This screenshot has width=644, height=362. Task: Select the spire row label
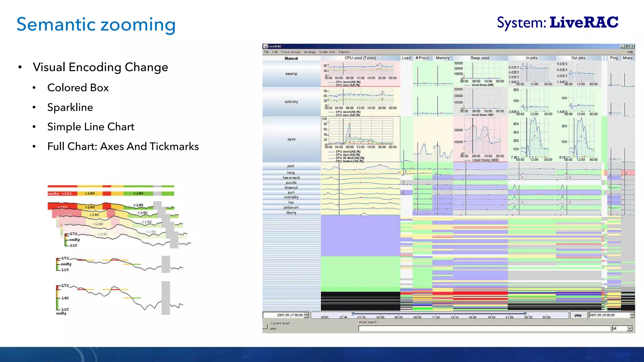[291, 139]
